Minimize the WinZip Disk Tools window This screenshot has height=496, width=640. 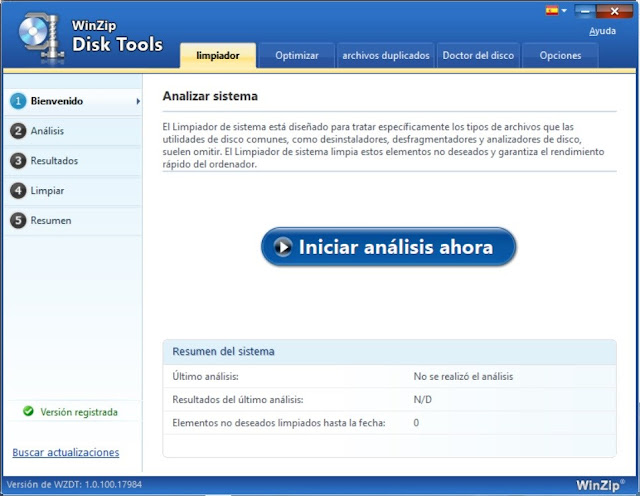pos(585,11)
